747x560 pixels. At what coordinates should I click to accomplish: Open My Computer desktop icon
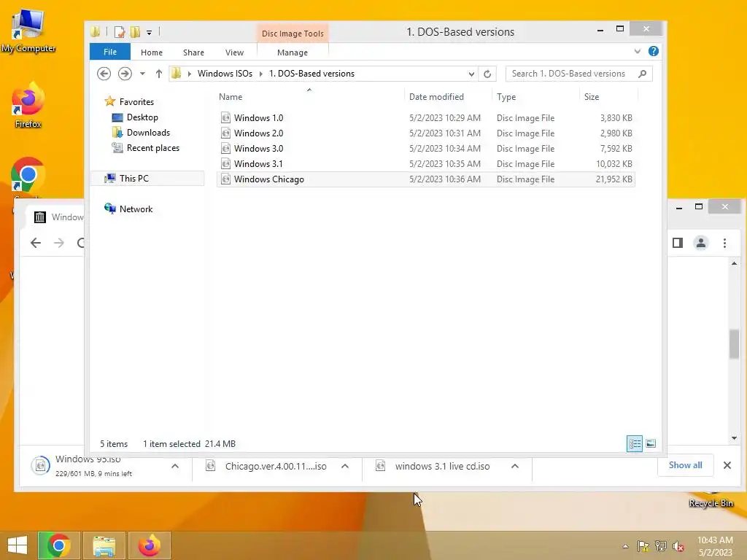pyautogui.click(x=28, y=31)
